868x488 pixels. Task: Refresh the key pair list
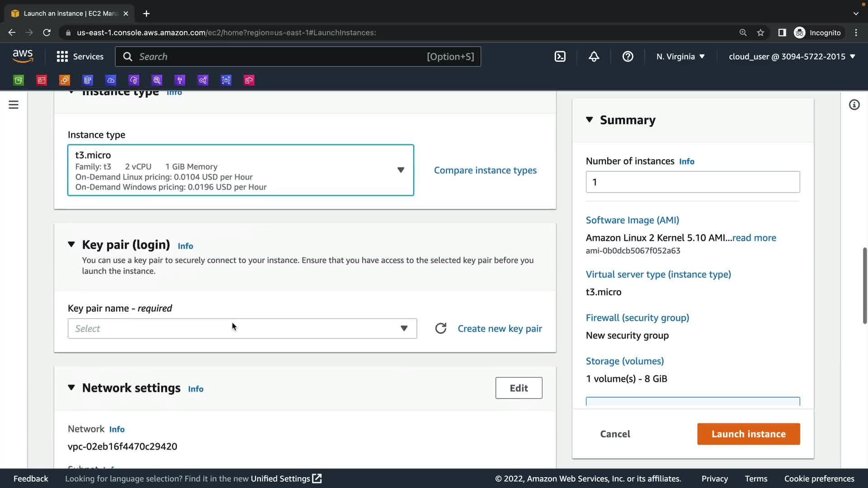441,328
